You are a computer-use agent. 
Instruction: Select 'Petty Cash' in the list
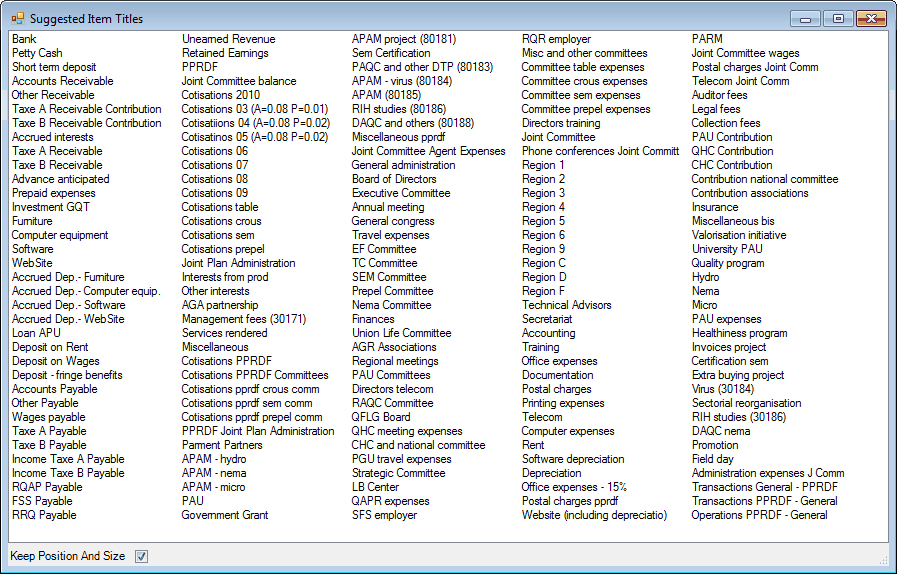click(37, 53)
